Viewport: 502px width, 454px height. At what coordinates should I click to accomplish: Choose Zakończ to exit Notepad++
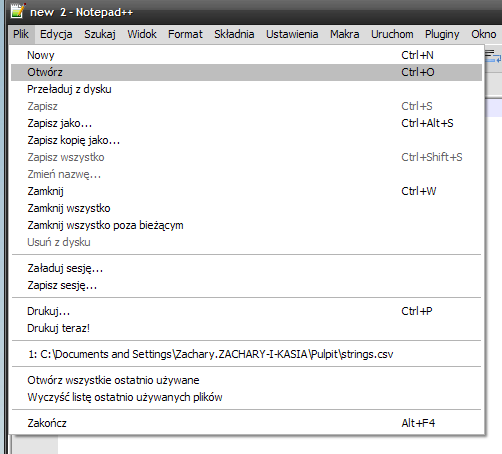click(x=246, y=423)
